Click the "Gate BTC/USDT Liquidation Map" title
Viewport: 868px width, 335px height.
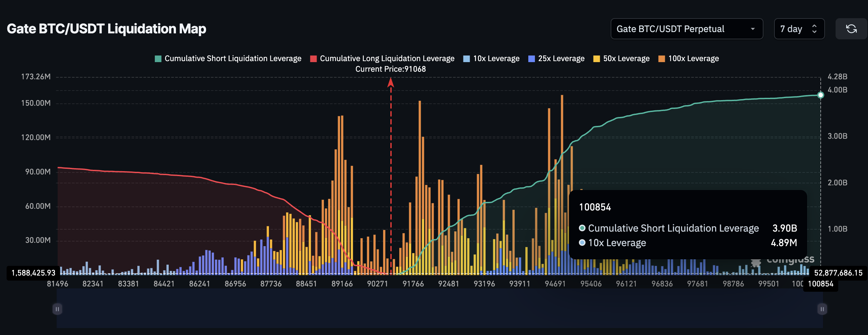click(107, 29)
